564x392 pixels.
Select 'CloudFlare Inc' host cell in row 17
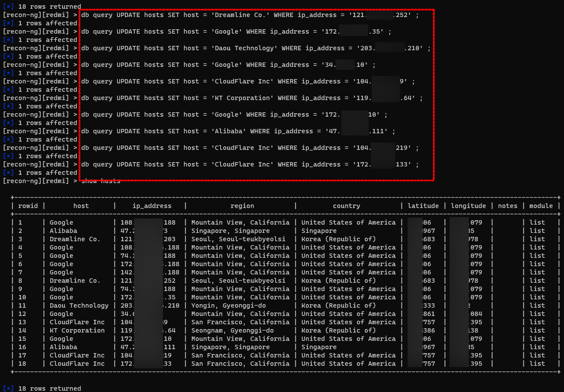point(77,355)
